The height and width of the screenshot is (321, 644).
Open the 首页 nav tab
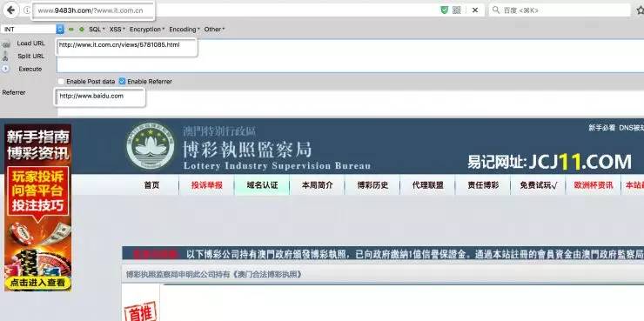[x=151, y=185]
